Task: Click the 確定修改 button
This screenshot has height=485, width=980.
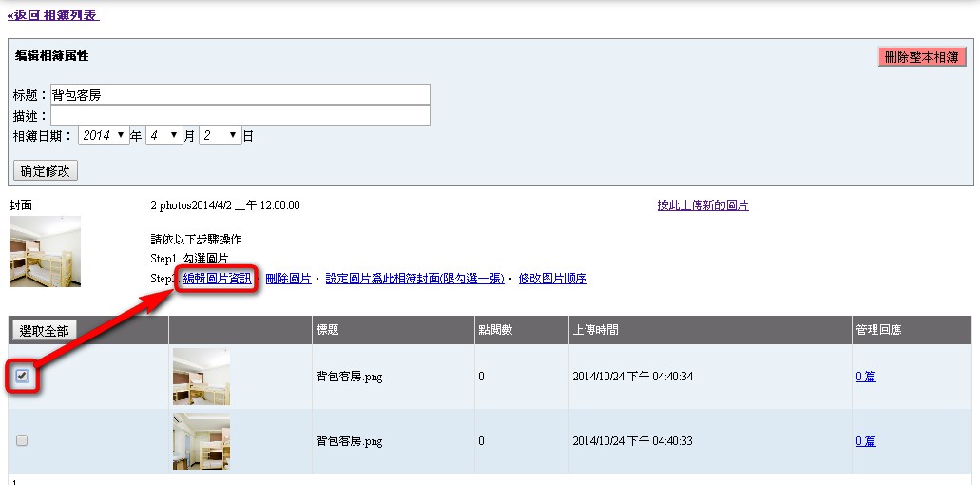Action: [x=46, y=171]
